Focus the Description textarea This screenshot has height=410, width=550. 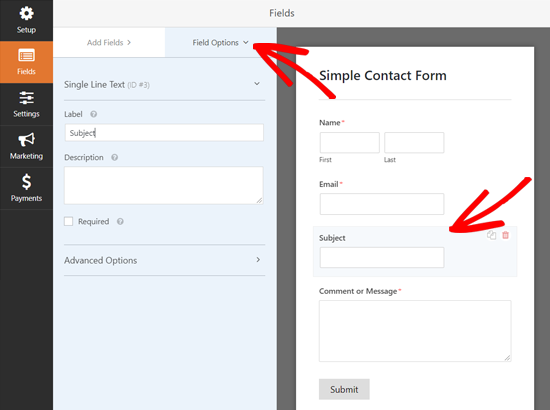click(163, 186)
